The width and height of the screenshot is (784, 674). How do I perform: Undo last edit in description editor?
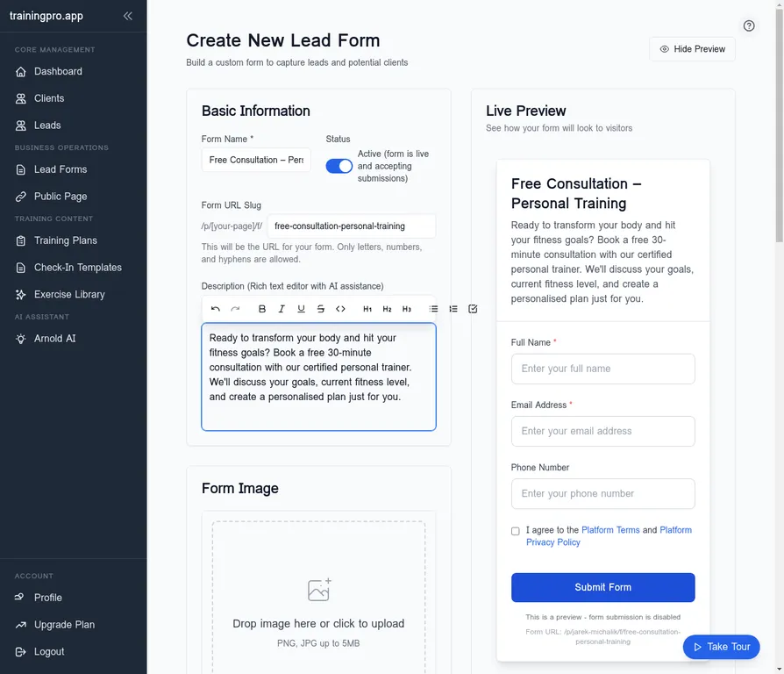coord(216,309)
